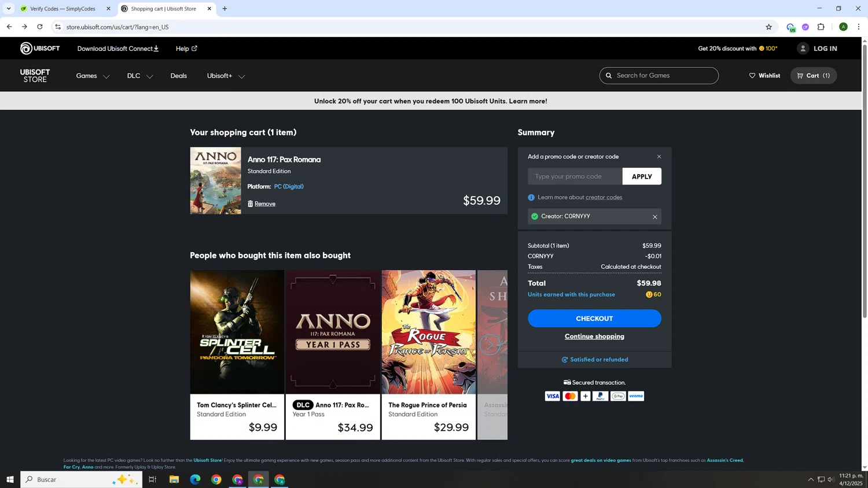Click the green check next to CORNYYY
Viewport: 868px width, 488px height.
click(535, 216)
